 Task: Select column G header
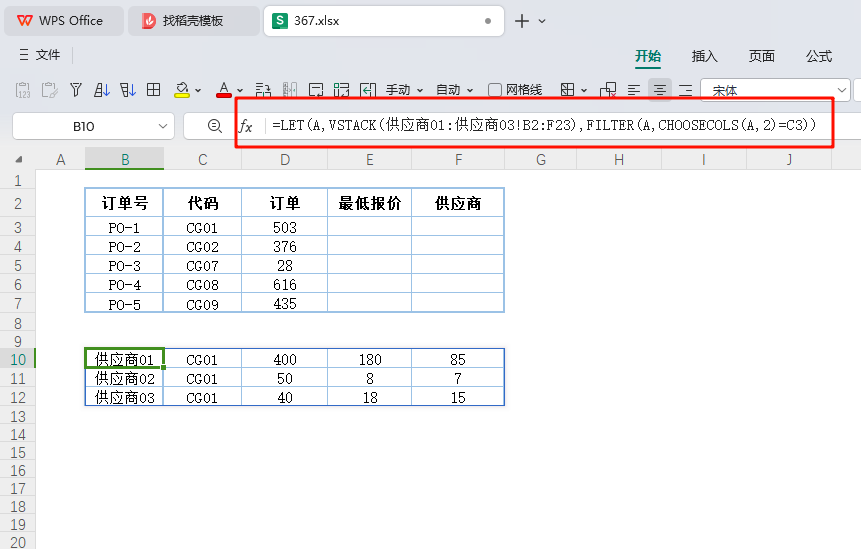pyautogui.click(x=540, y=159)
